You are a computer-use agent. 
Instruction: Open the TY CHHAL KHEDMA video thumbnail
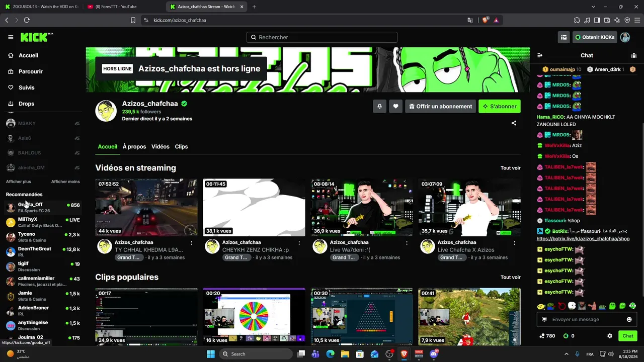[146, 207]
